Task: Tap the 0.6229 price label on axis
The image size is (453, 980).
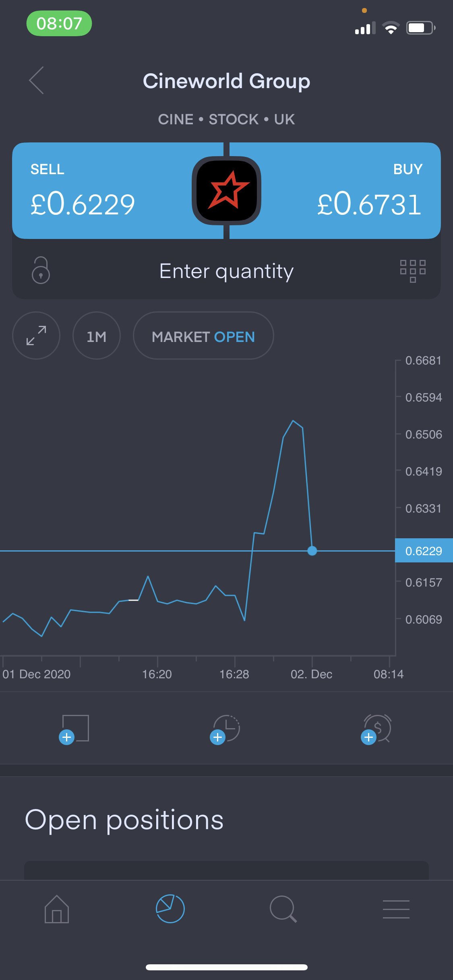Action: pyautogui.click(x=424, y=551)
